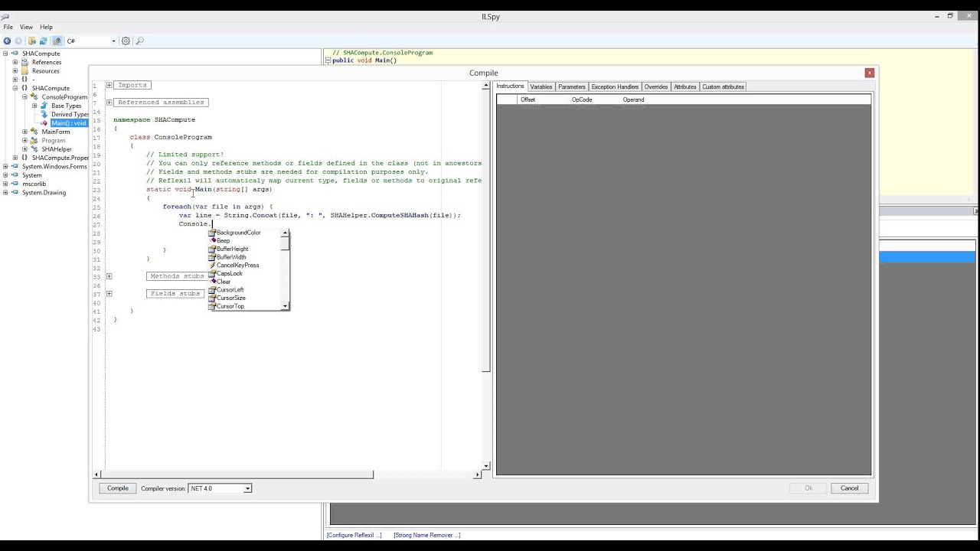980x551 pixels.
Task: Switch to the Attributes tab
Action: (685, 86)
